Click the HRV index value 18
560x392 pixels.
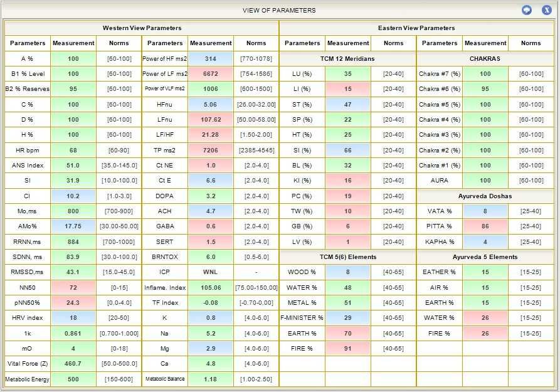[x=73, y=317]
